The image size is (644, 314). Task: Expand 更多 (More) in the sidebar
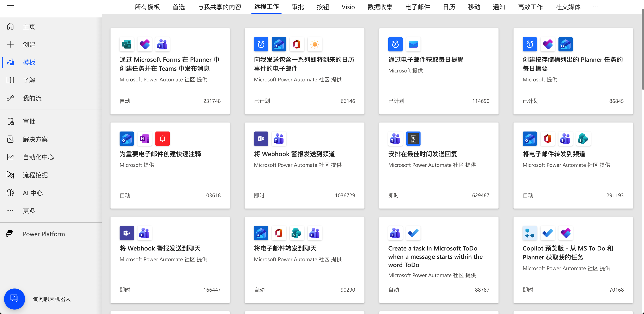coord(29,211)
